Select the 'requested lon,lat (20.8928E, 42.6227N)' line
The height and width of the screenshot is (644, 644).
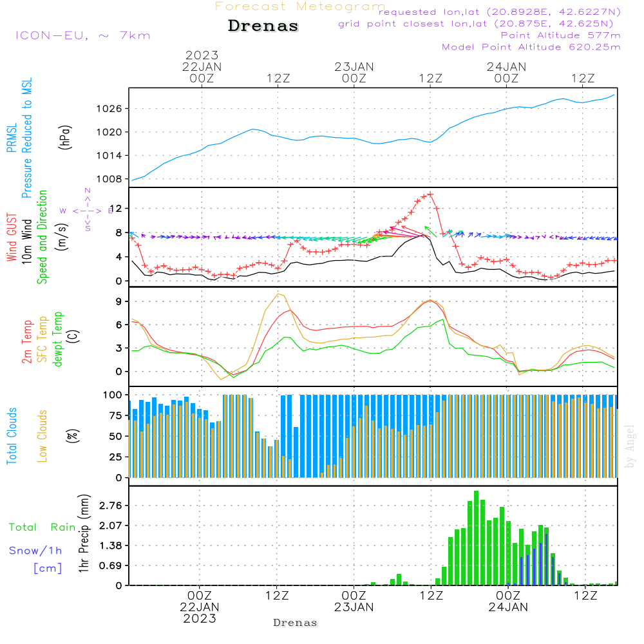500,12
